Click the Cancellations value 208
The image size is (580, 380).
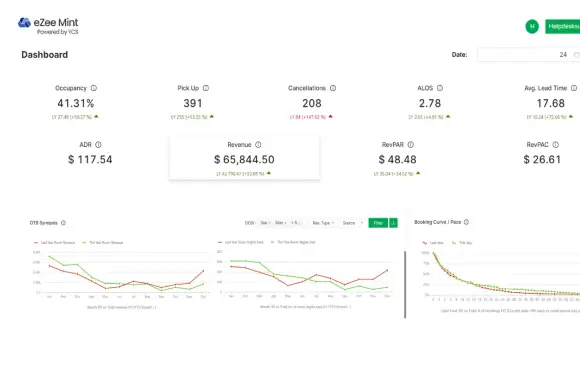pos(312,103)
